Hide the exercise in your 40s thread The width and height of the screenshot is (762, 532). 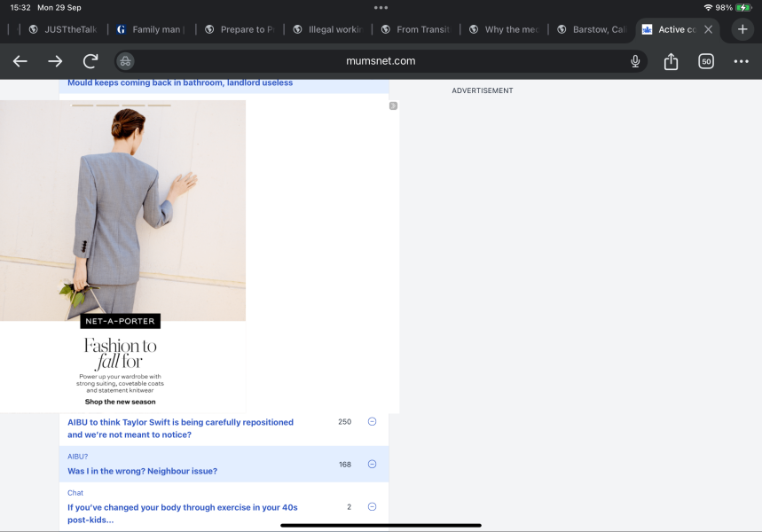pos(372,506)
